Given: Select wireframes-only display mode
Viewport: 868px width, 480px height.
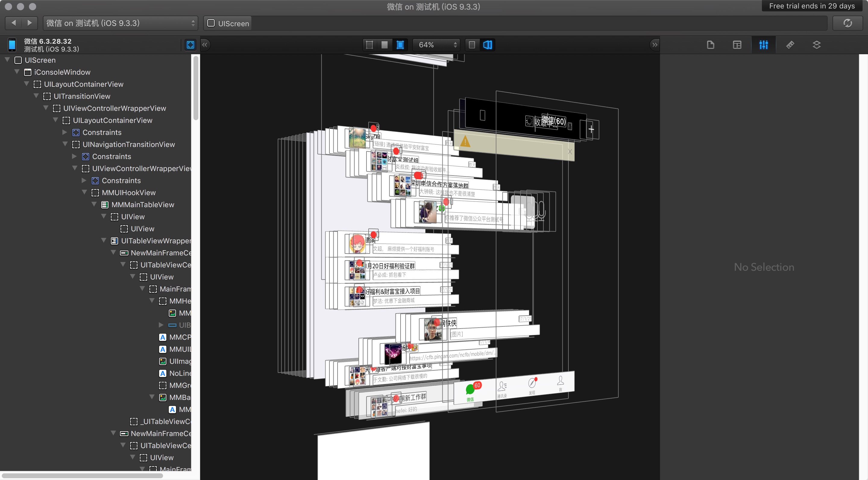Looking at the screenshot, I should point(369,45).
